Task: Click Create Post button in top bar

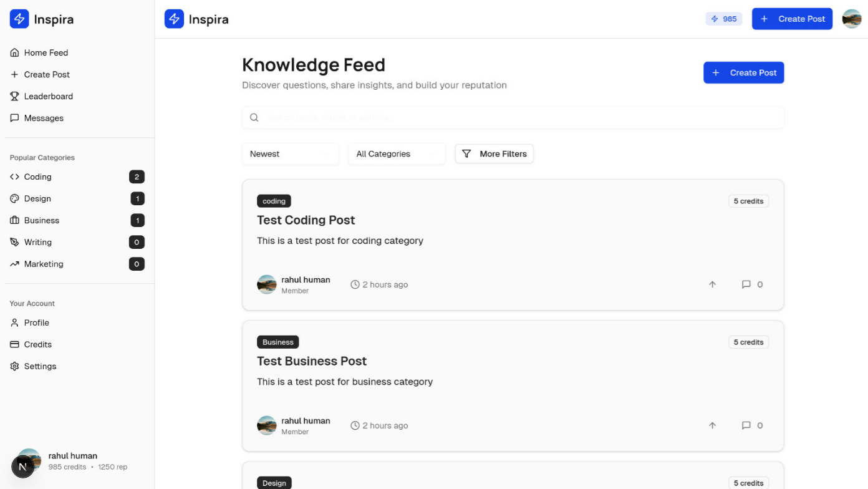Action: pyautogui.click(x=792, y=19)
